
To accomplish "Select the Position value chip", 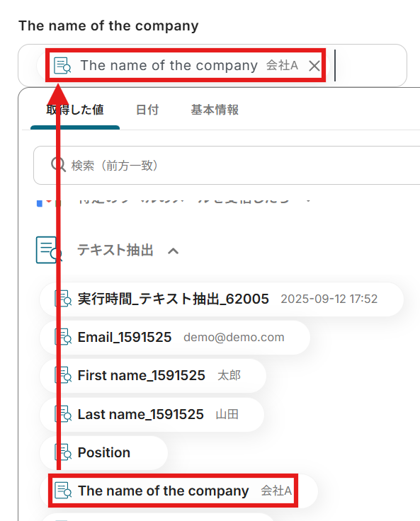I will point(103,452).
